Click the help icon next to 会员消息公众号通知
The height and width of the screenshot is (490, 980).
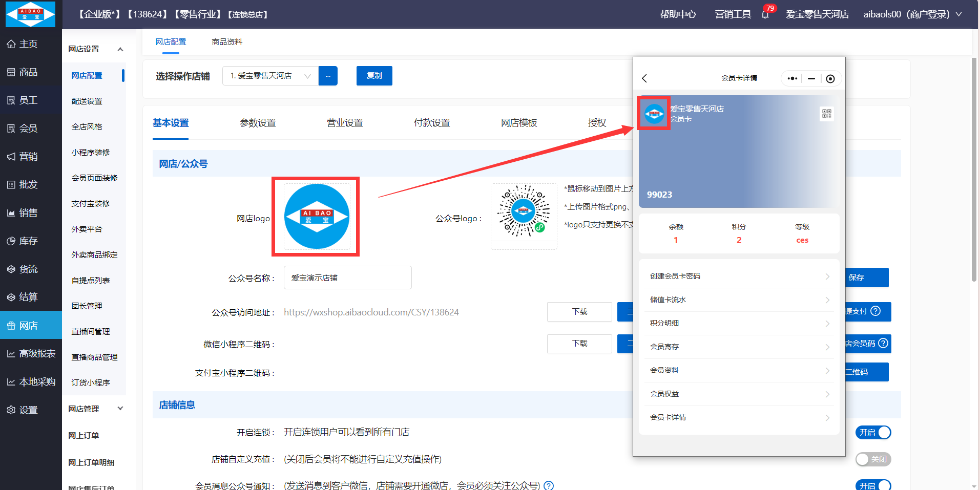(549, 485)
